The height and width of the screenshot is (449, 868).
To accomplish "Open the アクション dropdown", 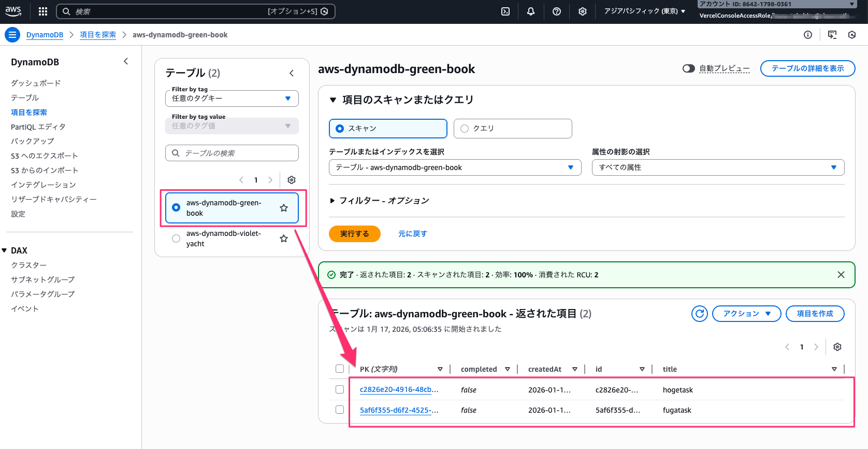I will (x=746, y=314).
